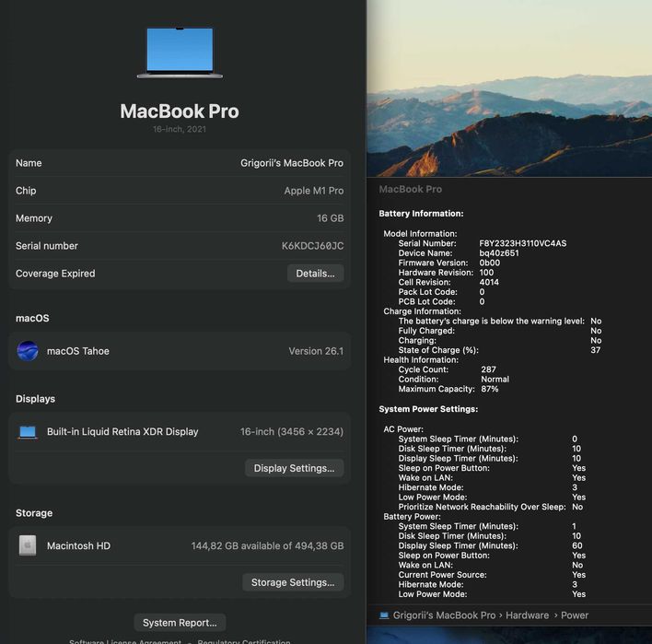Click the Health Information label

(x=421, y=360)
